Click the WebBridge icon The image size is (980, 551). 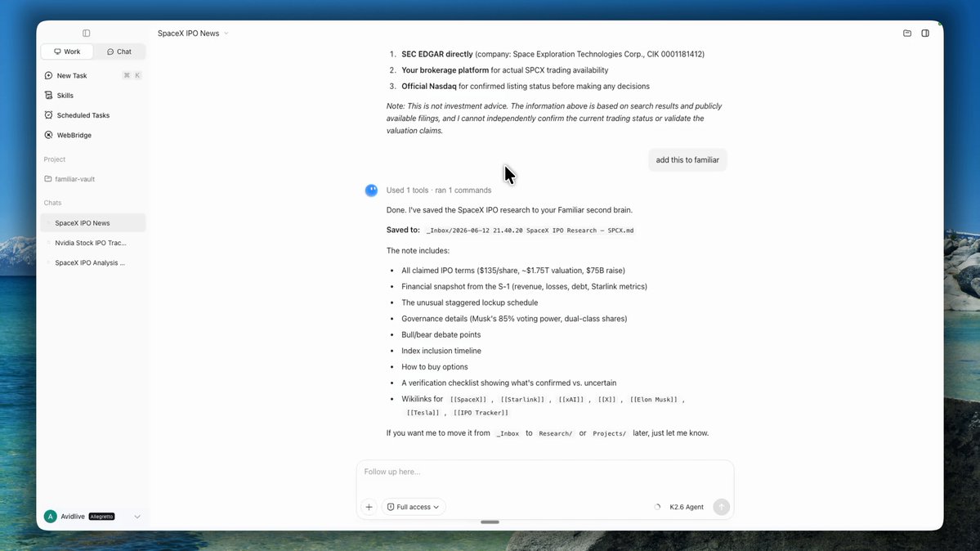point(49,135)
